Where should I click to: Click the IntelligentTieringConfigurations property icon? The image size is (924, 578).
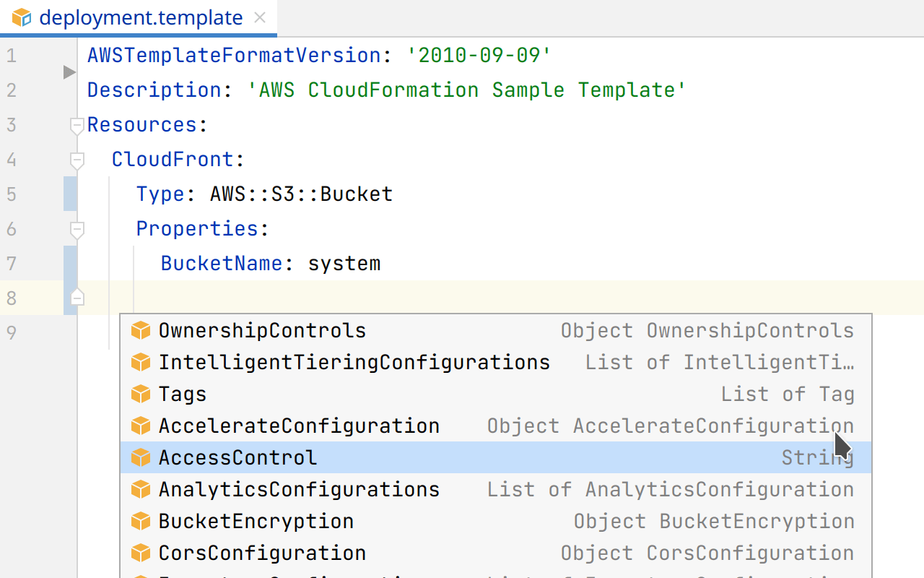[140, 363]
